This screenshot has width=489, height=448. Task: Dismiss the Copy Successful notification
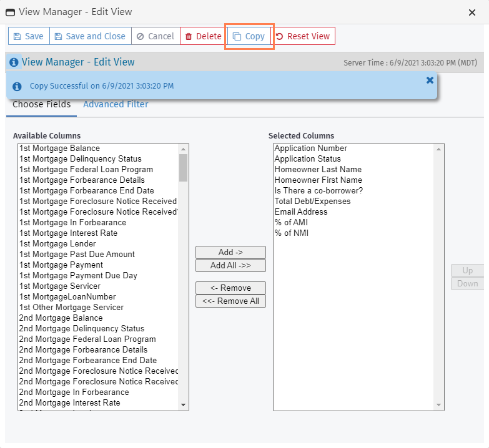tap(430, 80)
